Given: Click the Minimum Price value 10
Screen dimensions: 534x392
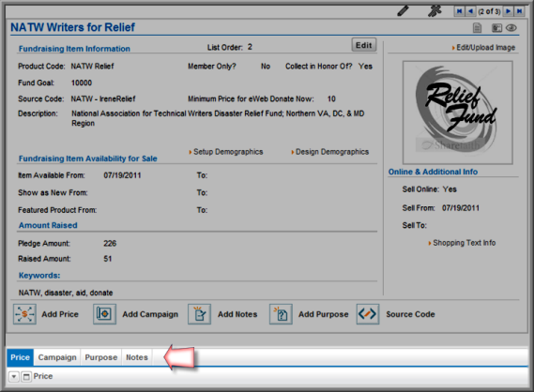Looking at the screenshot, I should point(331,99).
